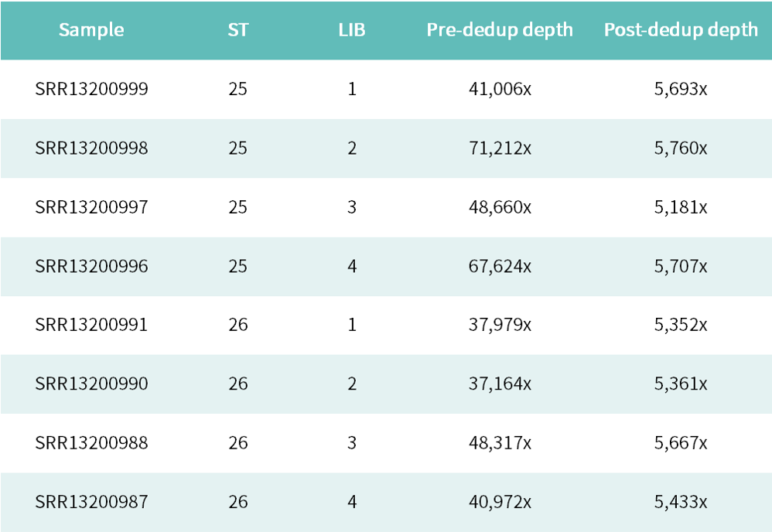
Task: Click the Pre-dedup depth column header
Action: click(x=500, y=30)
